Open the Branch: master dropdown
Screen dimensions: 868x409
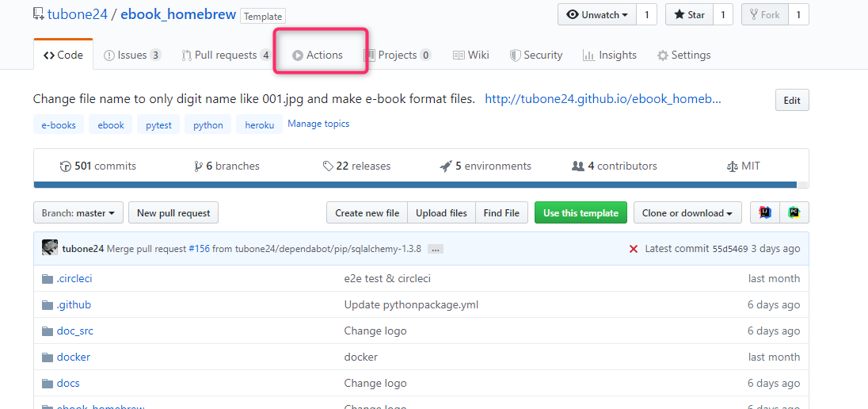coord(78,212)
